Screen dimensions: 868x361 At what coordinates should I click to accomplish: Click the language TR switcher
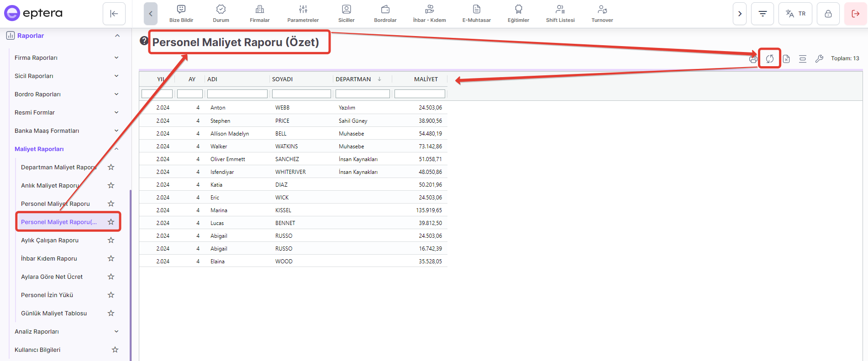[795, 14]
